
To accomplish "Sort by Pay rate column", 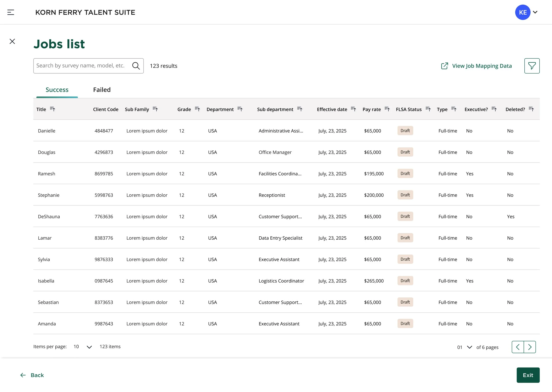I will pyautogui.click(x=387, y=109).
